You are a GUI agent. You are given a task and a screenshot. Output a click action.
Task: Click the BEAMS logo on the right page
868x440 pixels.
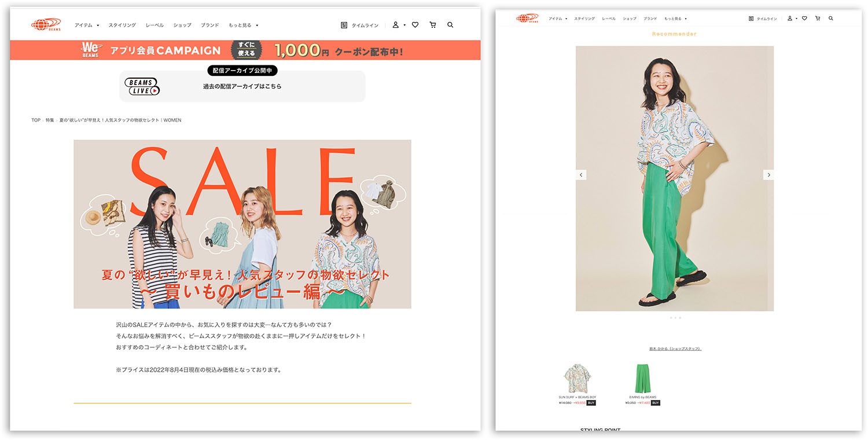(x=527, y=18)
